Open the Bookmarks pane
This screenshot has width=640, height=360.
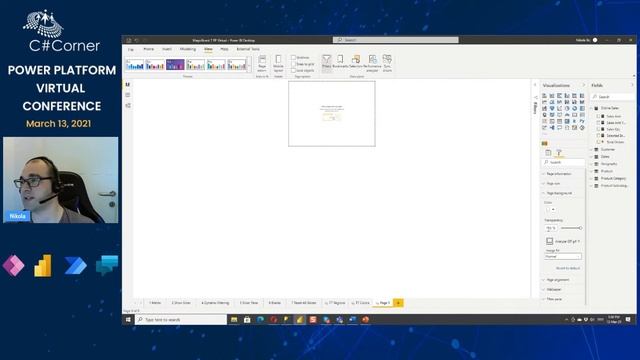pos(340,62)
